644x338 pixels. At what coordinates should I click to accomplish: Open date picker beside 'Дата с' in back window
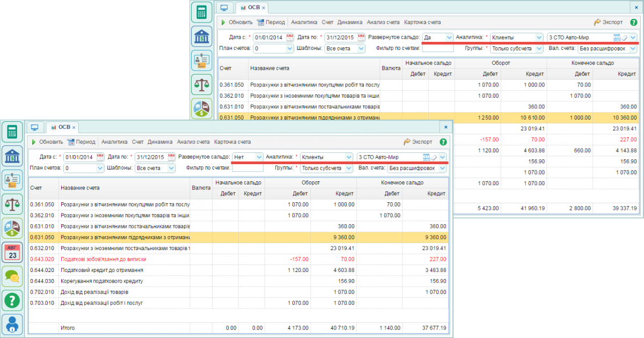click(x=290, y=38)
